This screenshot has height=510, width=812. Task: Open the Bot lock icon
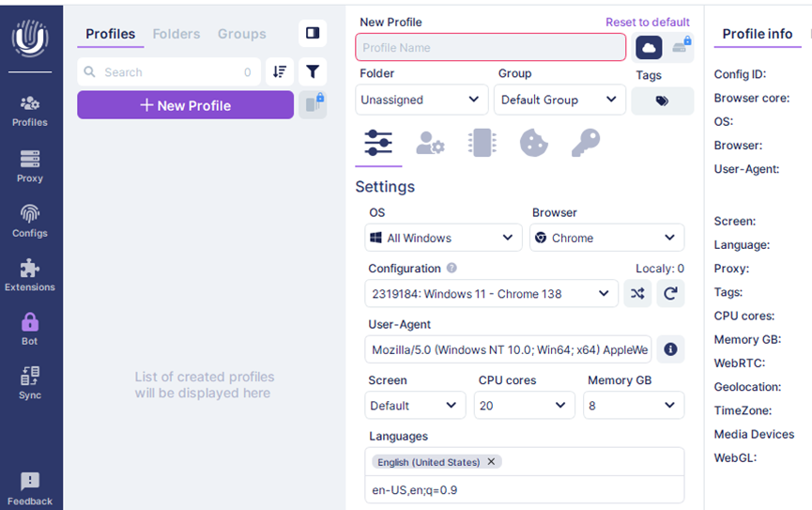[x=30, y=329]
